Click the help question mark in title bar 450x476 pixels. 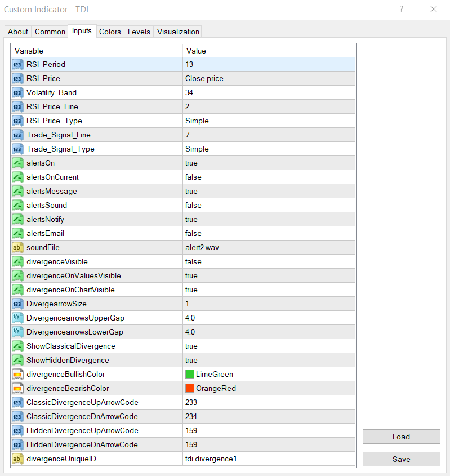pos(402,9)
